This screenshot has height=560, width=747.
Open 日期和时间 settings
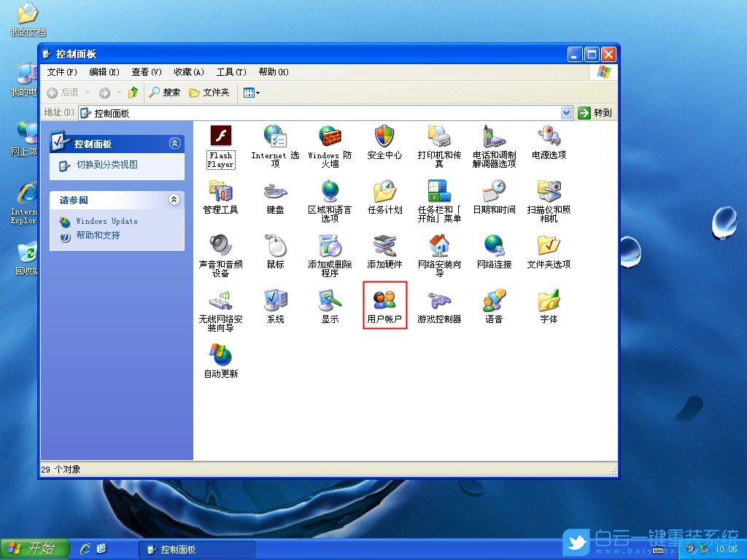click(493, 193)
